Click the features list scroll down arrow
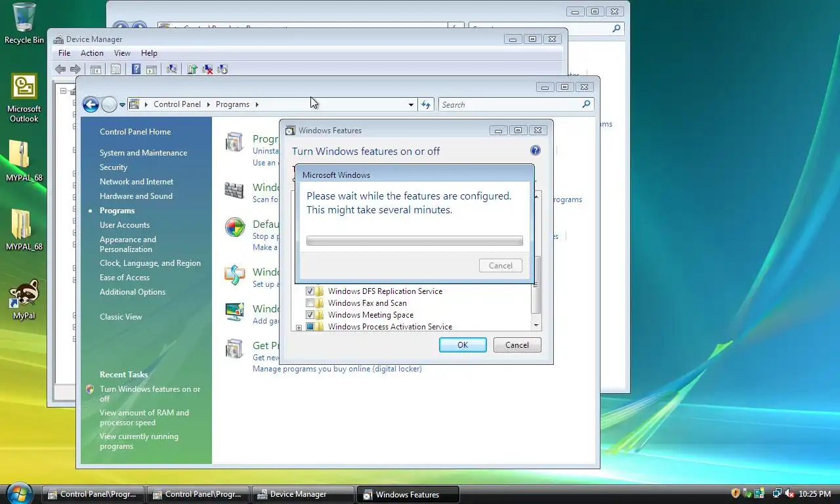840x504 pixels. pyautogui.click(x=536, y=325)
